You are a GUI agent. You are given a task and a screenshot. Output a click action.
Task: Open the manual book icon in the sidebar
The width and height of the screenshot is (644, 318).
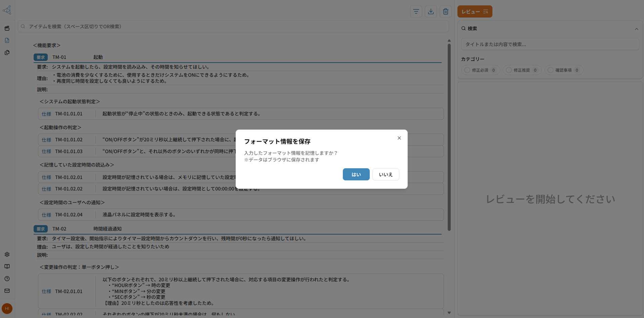(x=7, y=267)
